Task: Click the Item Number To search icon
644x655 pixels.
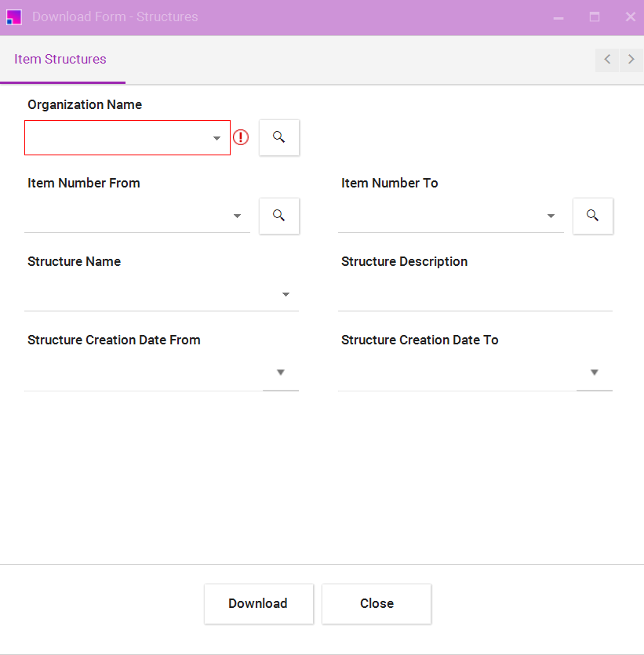Action: 592,216
